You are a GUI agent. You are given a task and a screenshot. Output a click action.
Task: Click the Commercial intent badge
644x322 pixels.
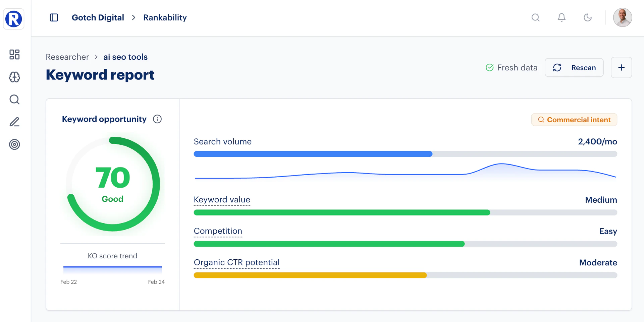pos(574,120)
